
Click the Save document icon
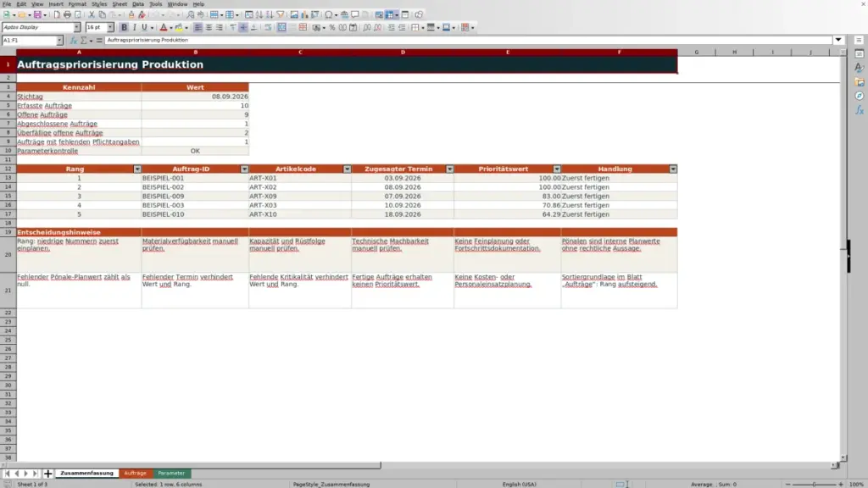37,15
